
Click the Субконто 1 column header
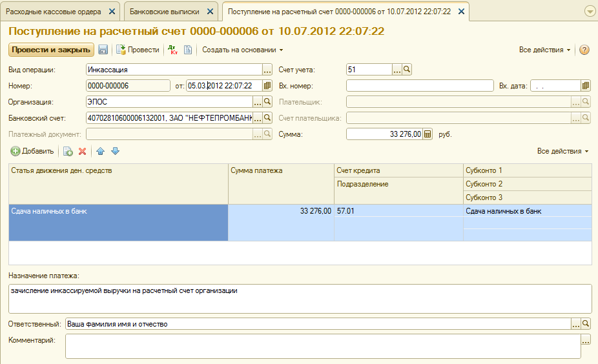point(528,170)
